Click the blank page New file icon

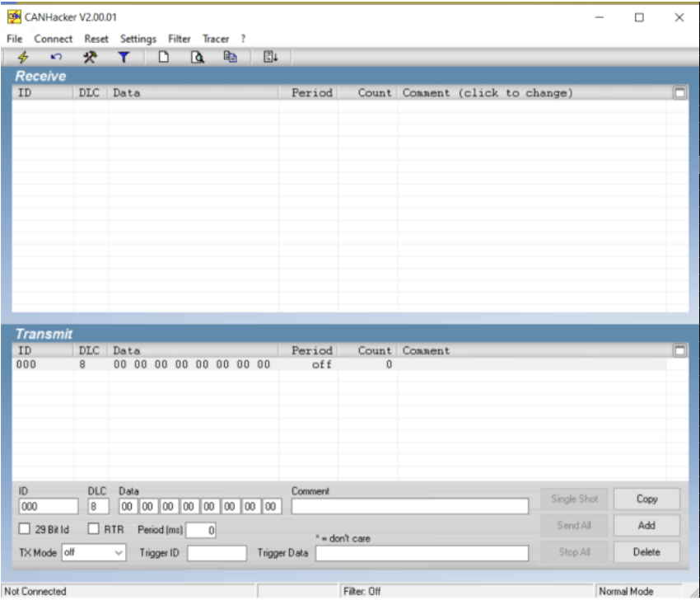[x=164, y=57]
